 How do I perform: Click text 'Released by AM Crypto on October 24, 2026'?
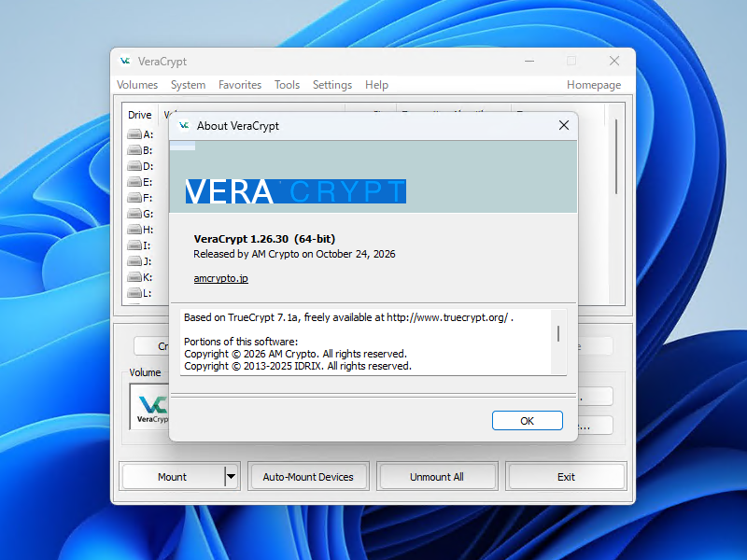click(294, 254)
